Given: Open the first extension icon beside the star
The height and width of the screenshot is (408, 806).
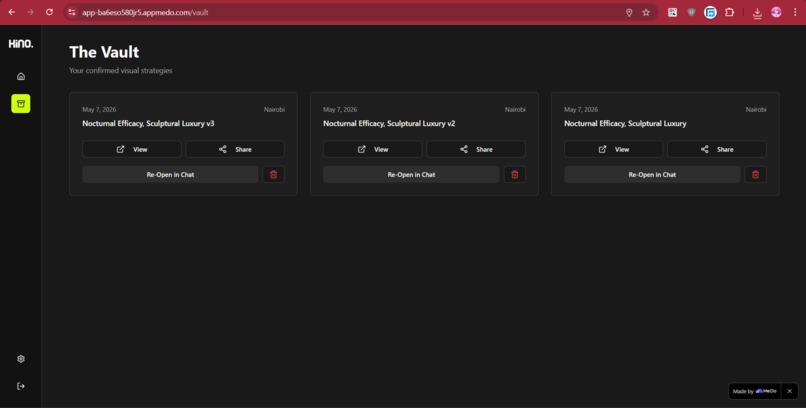Looking at the screenshot, I should click(x=672, y=12).
